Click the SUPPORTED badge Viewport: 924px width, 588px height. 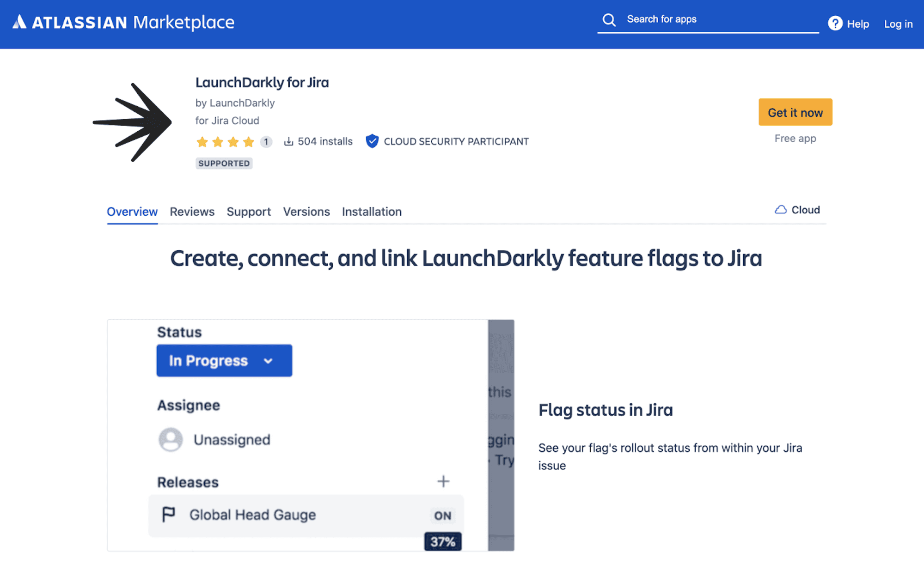tap(224, 164)
